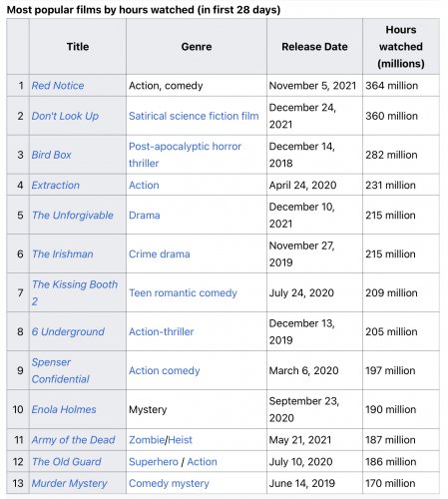Select the '187 million' cell
Viewport: 448px width, 499px height.
(401, 440)
